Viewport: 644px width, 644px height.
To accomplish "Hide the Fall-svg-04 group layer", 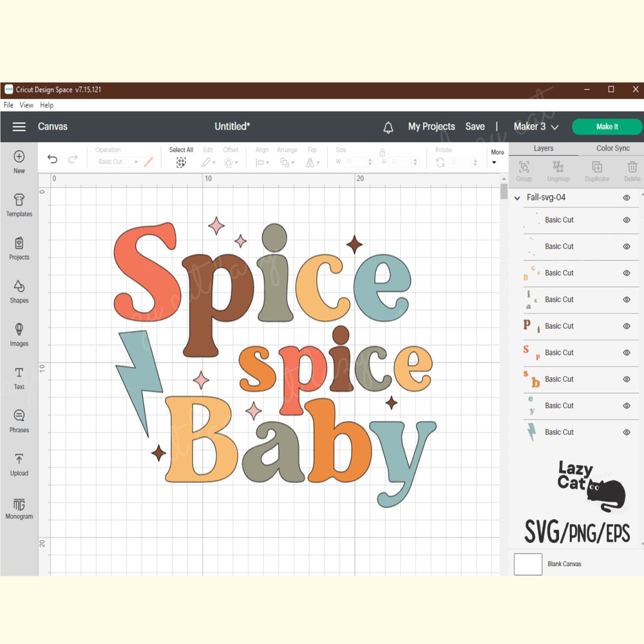I will [627, 198].
